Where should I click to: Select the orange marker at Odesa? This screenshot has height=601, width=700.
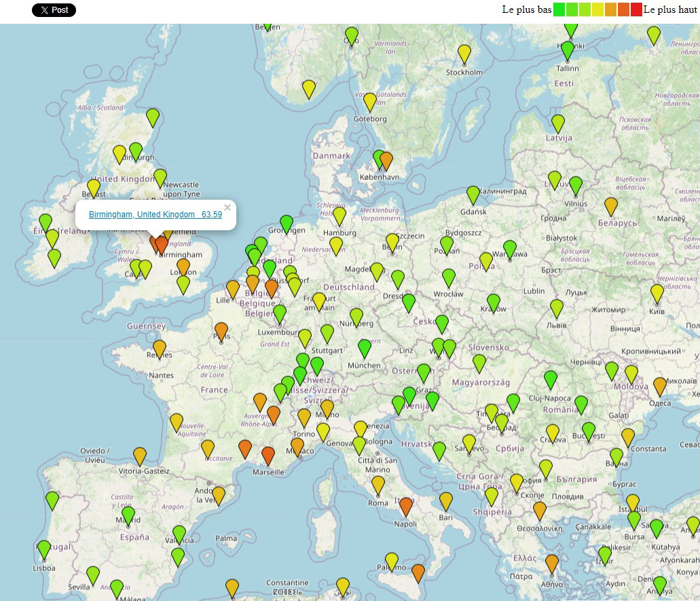tap(659, 386)
